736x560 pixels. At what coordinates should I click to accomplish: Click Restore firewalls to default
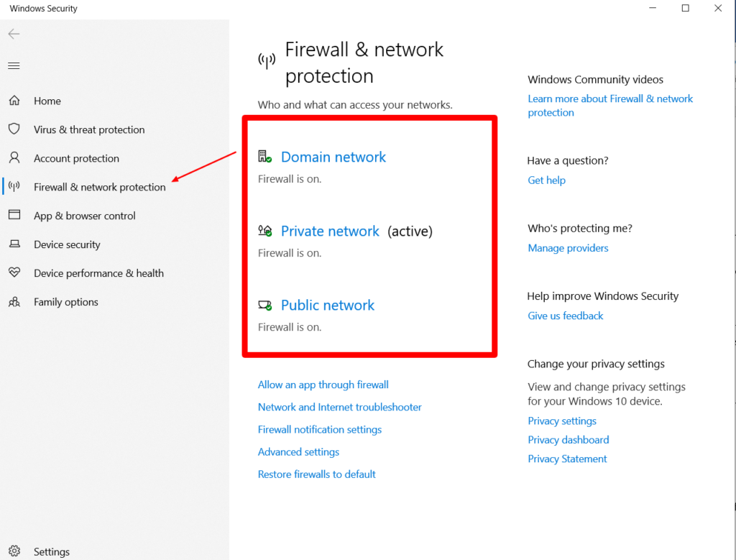point(316,474)
